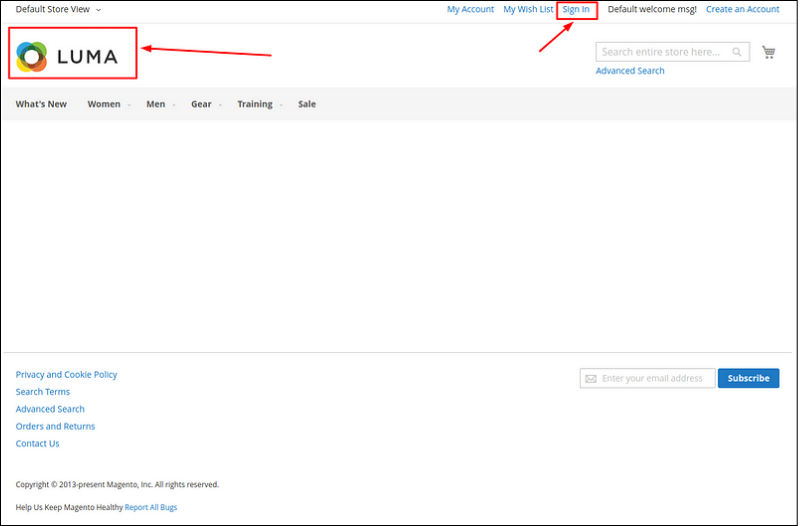The image size is (800, 526).
Task: Click the Luma logo
Action: [x=68, y=57]
